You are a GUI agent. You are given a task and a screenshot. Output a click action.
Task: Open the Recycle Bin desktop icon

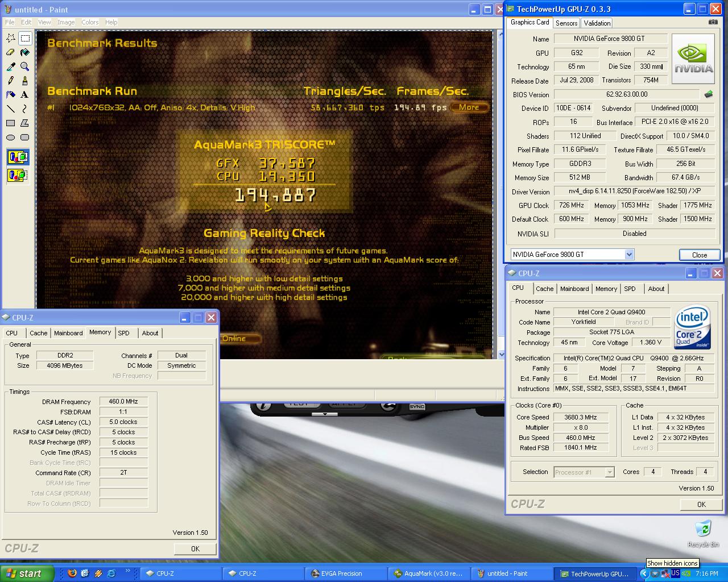pos(703,533)
